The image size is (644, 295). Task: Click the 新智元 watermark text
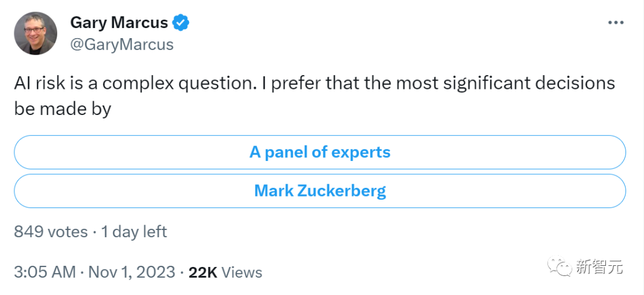coord(600,268)
